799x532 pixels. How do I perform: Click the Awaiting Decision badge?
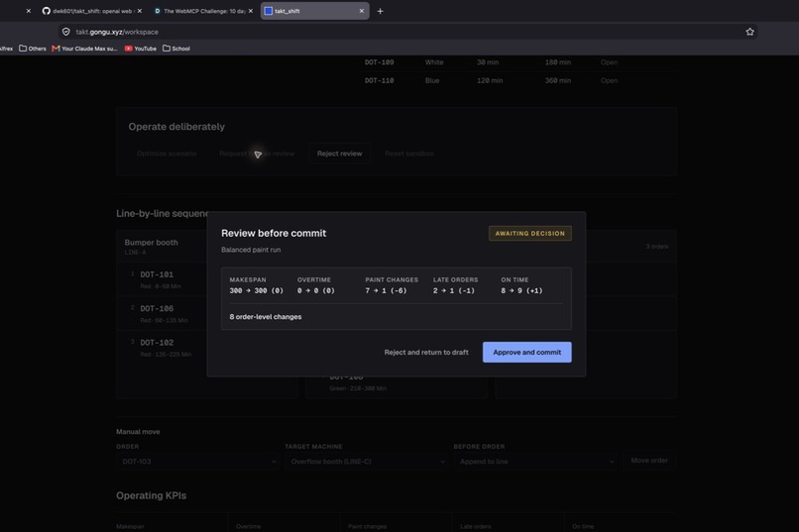(x=530, y=233)
